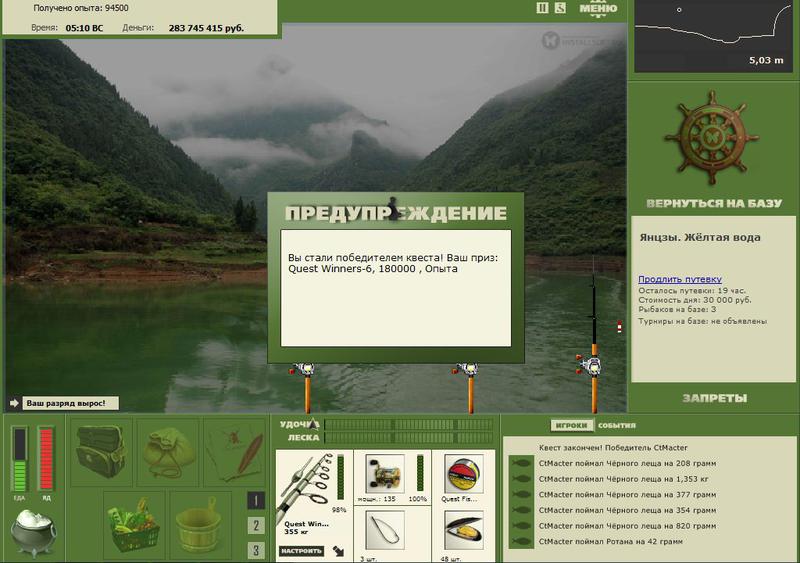Click fish icon for 354 грамм catch

(521, 510)
